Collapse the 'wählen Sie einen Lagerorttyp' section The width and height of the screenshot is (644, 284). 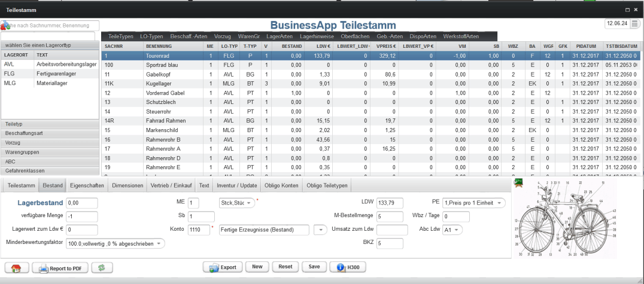(50, 45)
